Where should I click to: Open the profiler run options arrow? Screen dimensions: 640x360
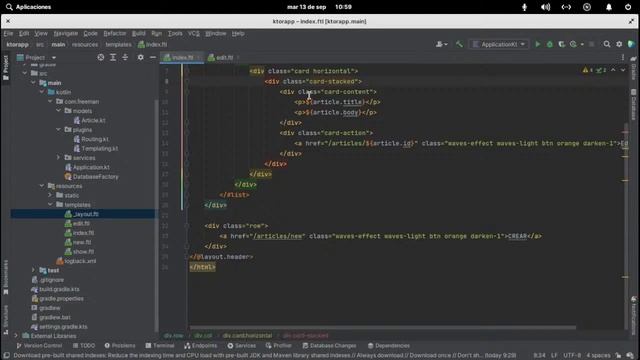coord(582,44)
